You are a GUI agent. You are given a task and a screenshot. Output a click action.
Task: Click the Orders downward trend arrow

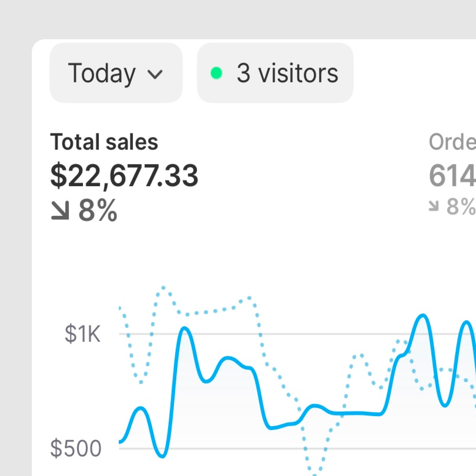434,206
